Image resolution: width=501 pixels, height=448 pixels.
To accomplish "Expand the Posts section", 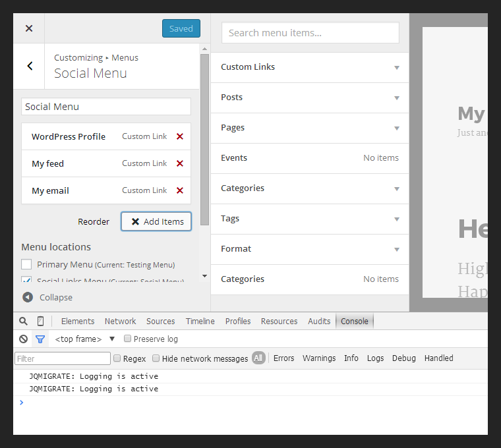I will [x=310, y=98].
